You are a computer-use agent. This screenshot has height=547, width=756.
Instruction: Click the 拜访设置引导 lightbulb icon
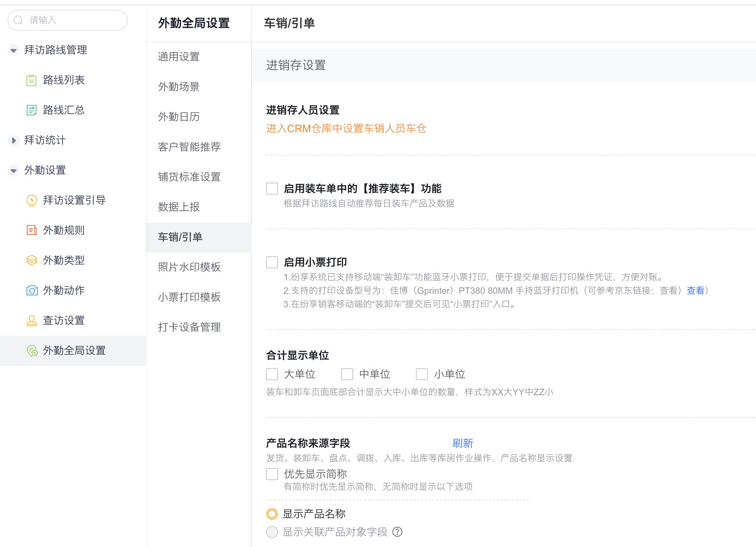click(x=32, y=200)
